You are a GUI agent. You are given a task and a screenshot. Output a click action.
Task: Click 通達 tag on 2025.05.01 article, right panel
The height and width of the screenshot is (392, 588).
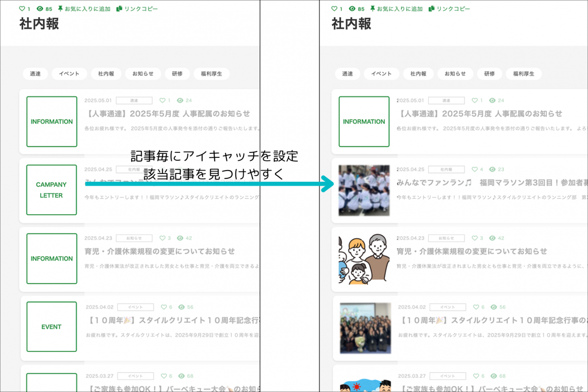(x=446, y=100)
